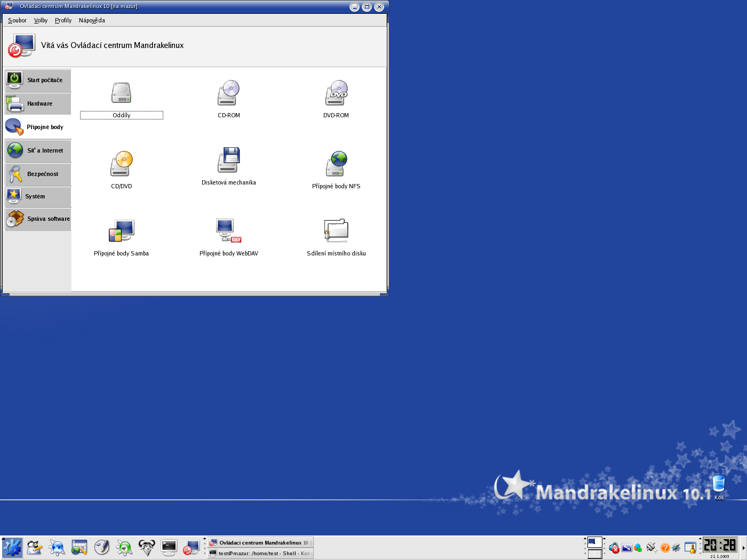The image size is (747, 560).
Task: Open the Profily menu
Action: (63, 20)
